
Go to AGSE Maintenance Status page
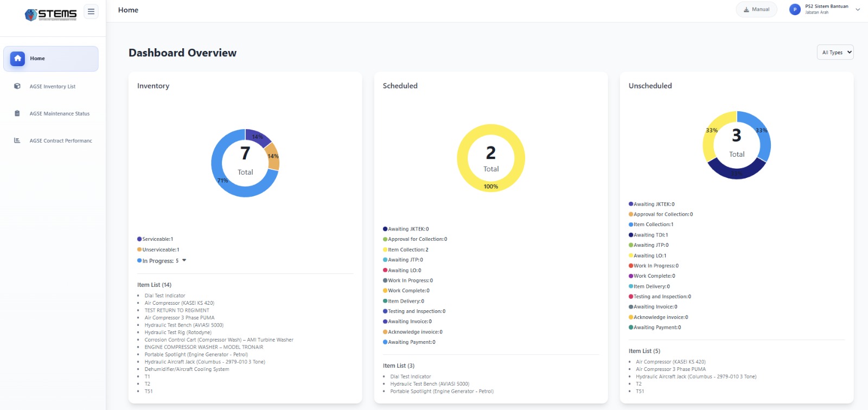pyautogui.click(x=60, y=114)
